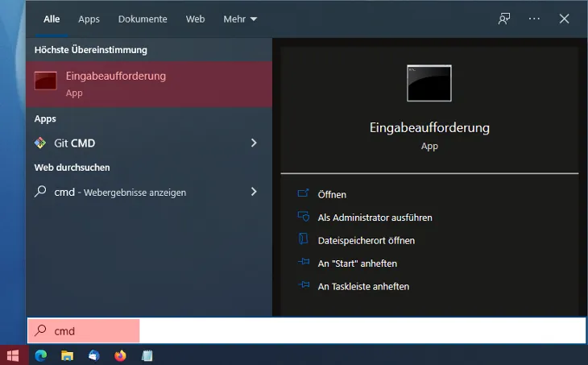Click the large command prompt thumbnail

click(429, 83)
